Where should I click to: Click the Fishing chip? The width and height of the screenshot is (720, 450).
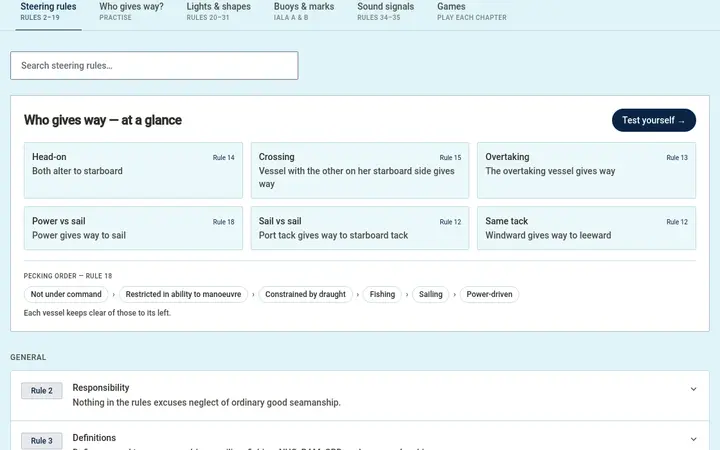point(382,294)
